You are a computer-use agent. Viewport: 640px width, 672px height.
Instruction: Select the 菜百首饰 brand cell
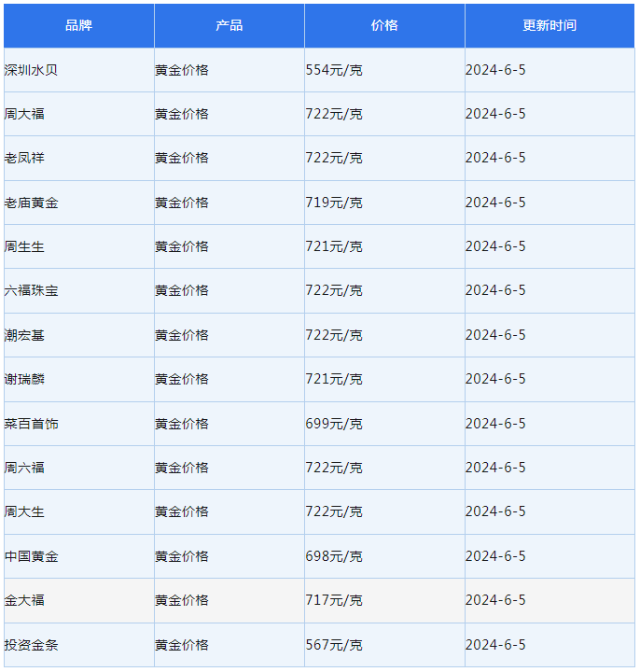click(x=31, y=424)
